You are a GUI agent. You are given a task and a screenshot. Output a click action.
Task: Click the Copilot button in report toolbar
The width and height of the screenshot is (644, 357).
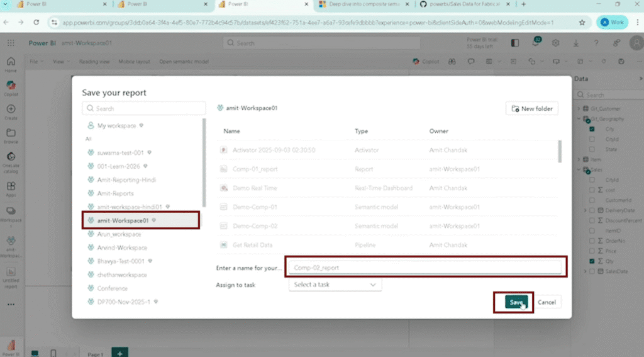pyautogui.click(x=426, y=62)
